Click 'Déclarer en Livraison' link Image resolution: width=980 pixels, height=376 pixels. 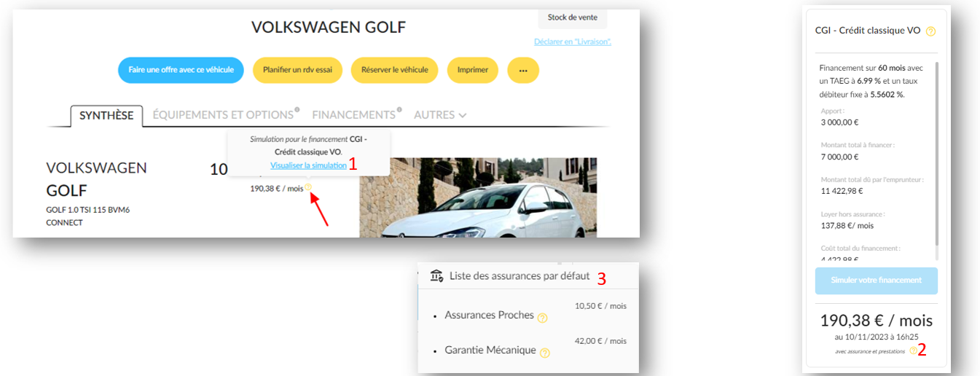573,42
